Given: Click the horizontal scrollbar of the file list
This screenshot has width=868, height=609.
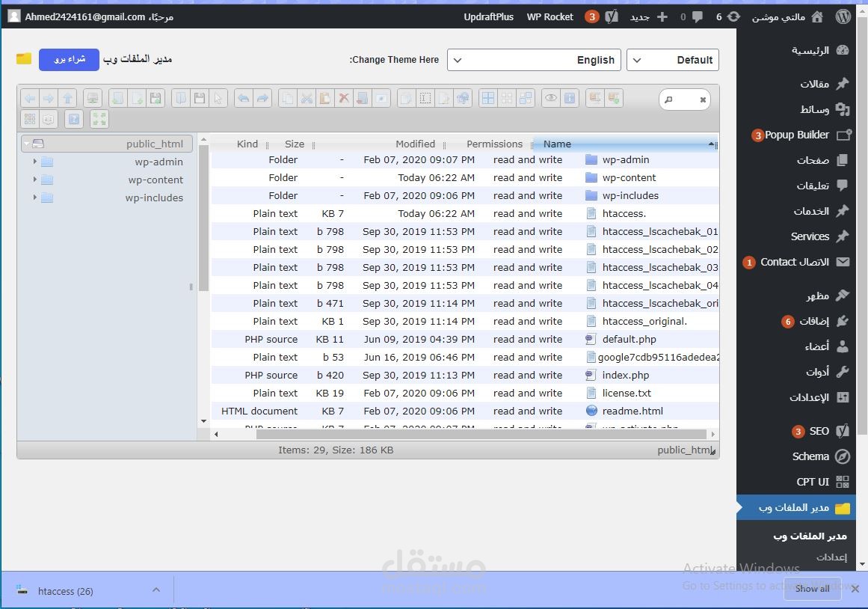Looking at the screenshot, I should coord(481,434).
